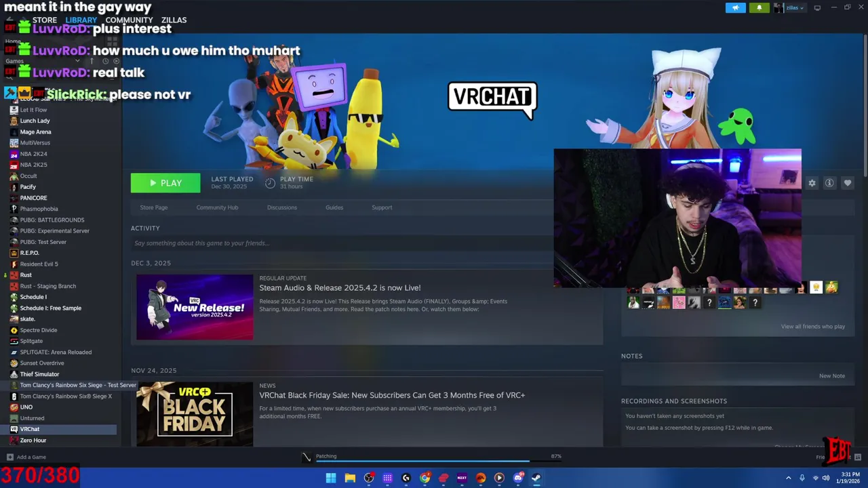Open the Windows Start menu
Screen dimensions: 868x488
tap(331, 478)
